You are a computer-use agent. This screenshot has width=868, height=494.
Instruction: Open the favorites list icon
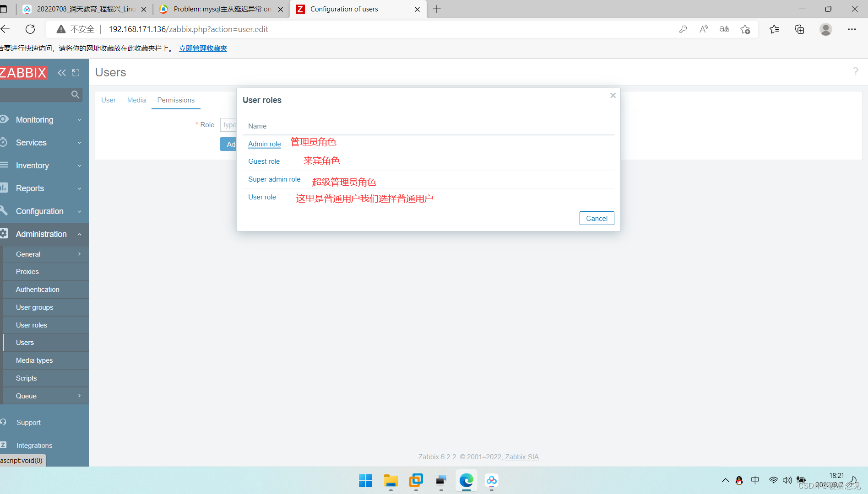pos(774,29)
